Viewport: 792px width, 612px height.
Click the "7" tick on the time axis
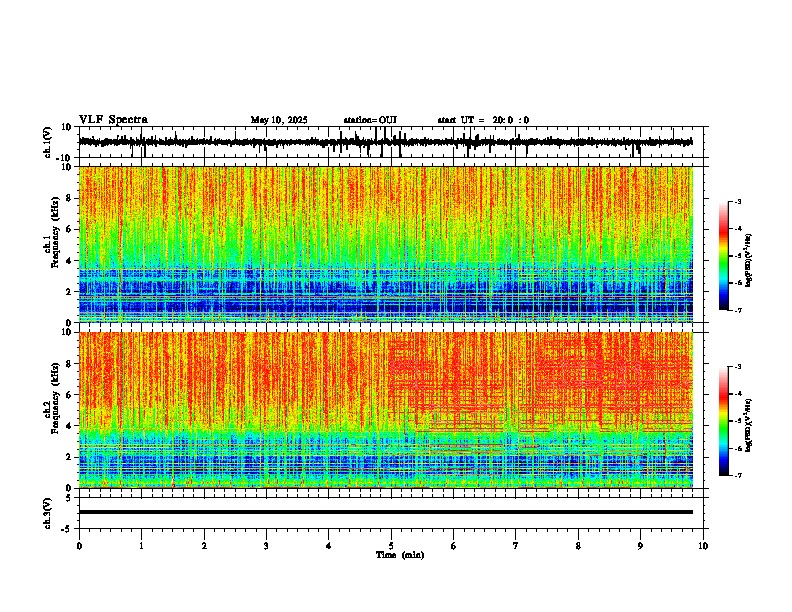(516, 546)
